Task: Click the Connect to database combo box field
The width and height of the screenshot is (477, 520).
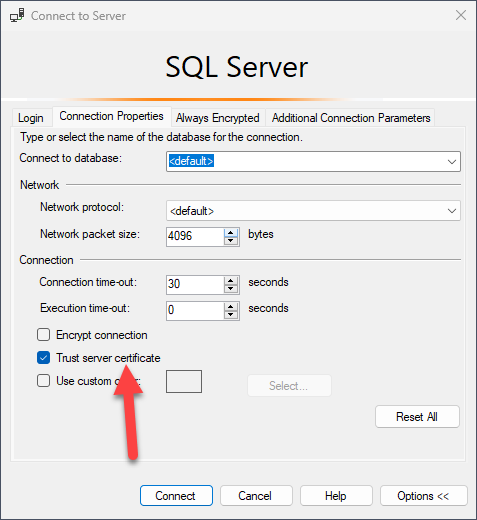Action: tap(313, 162)
